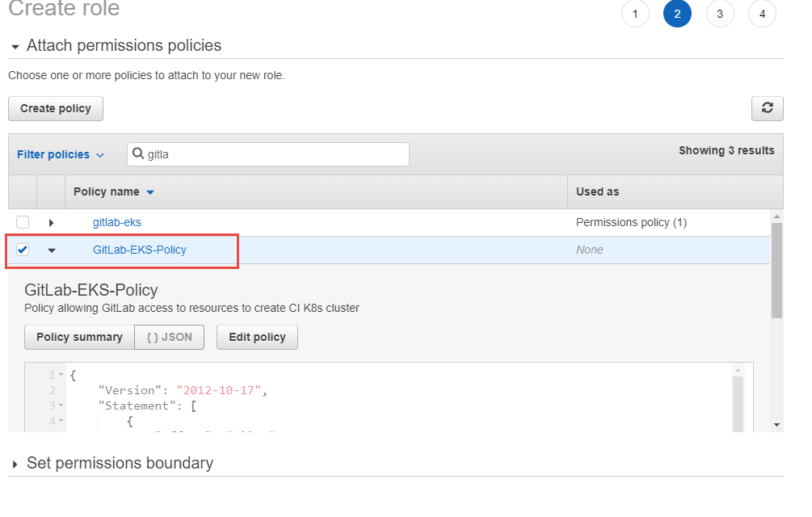Screen dimensions: 812x517
Task: Go to step 1 of wizard
Action: [635, 14]
